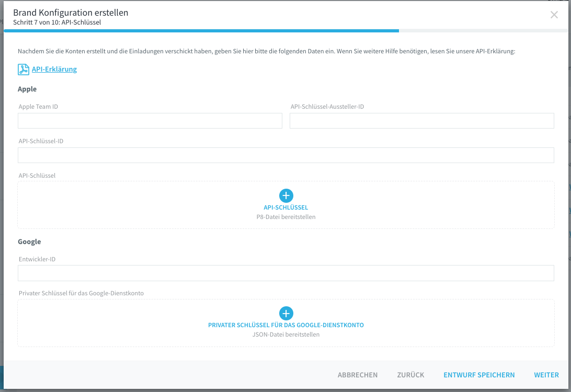This screenshot has width=571, height=392.
Task: Click the step progress bar
Action: pos(286,31)
